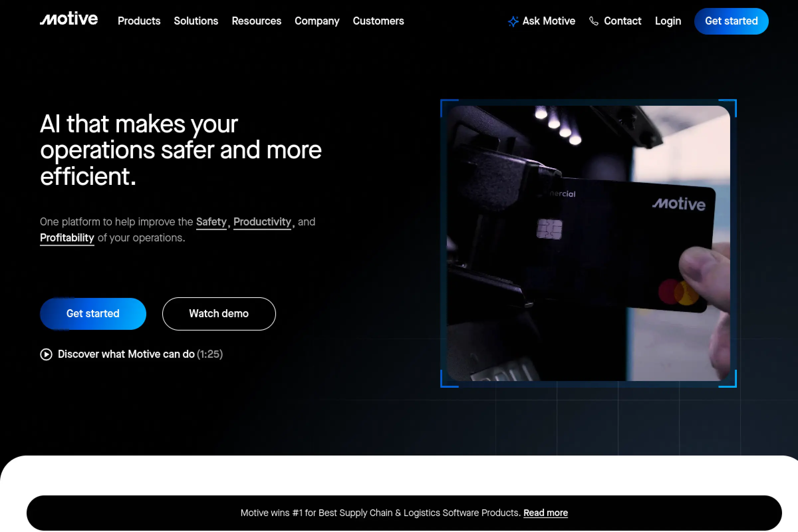Go to the Customers page
The width and height of the screenshot is (798, 532).
[x=378, y=21]
